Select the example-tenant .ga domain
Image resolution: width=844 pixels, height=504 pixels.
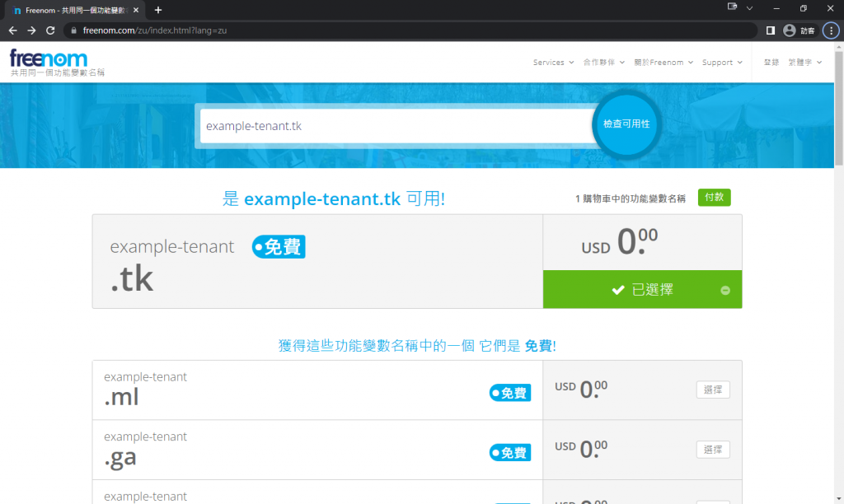[x=713, y=449]
